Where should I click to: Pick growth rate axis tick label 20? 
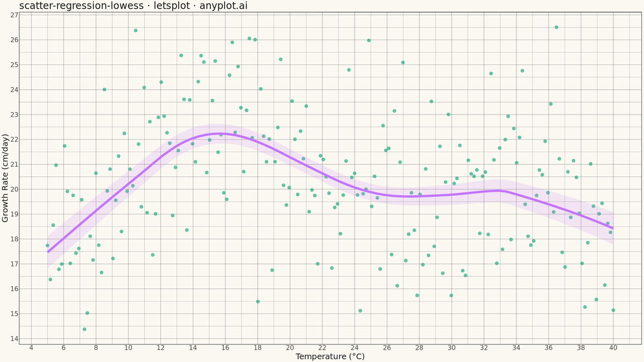click(x=14, y=189)
